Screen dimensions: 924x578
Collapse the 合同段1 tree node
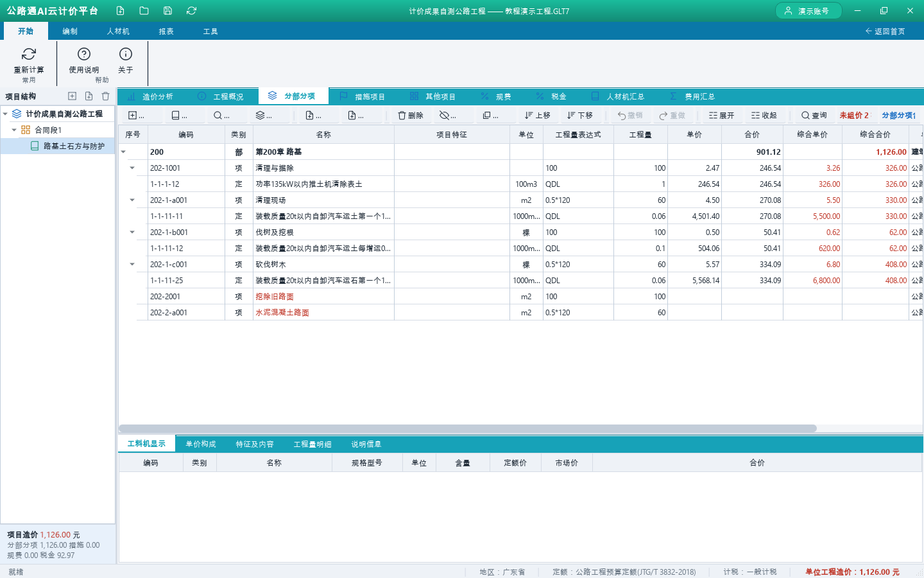(14, 130)
